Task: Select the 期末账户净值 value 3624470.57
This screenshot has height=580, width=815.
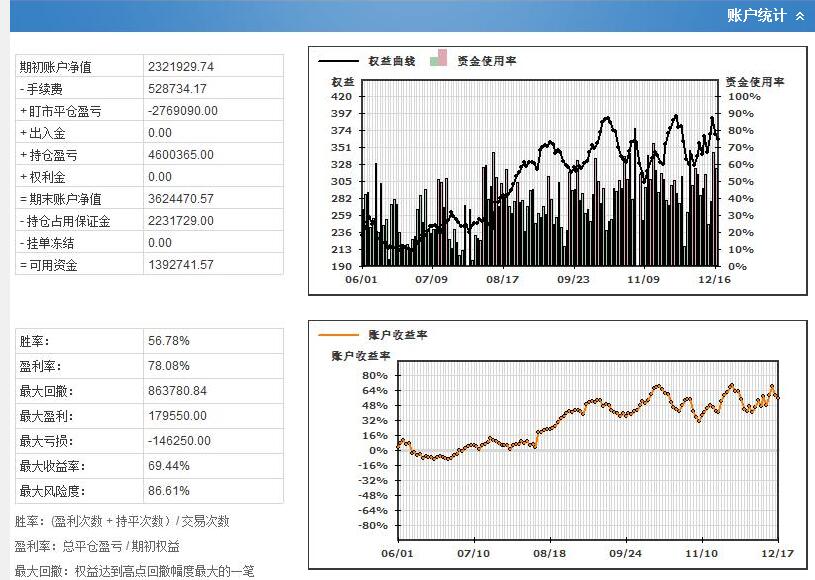Action: point(181,199)
